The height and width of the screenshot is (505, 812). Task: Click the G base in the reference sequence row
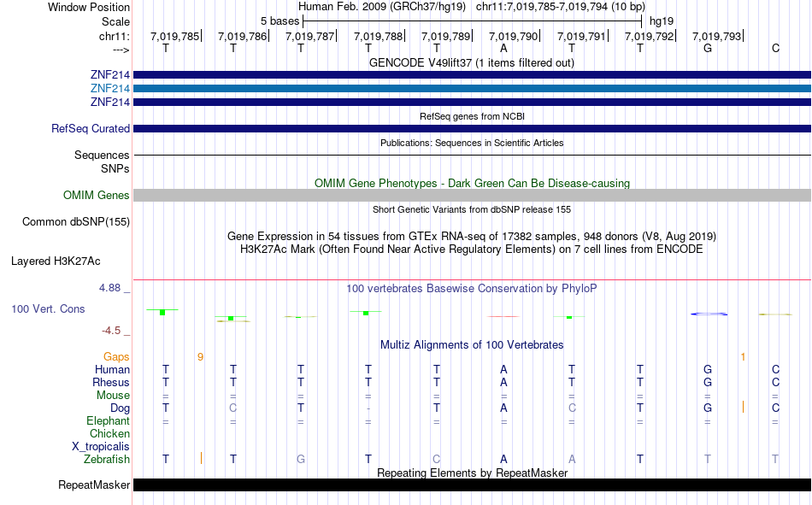pyautogui.click(x=708, y=48)
